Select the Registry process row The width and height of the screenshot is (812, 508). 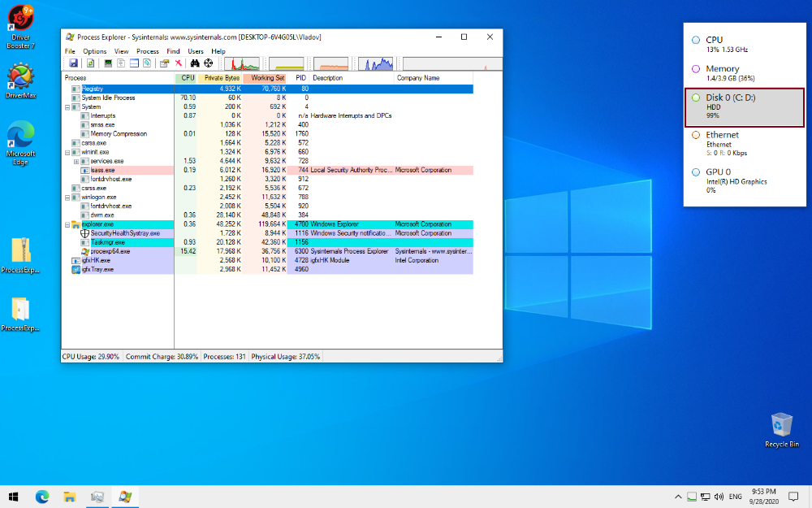coord(267,89)
